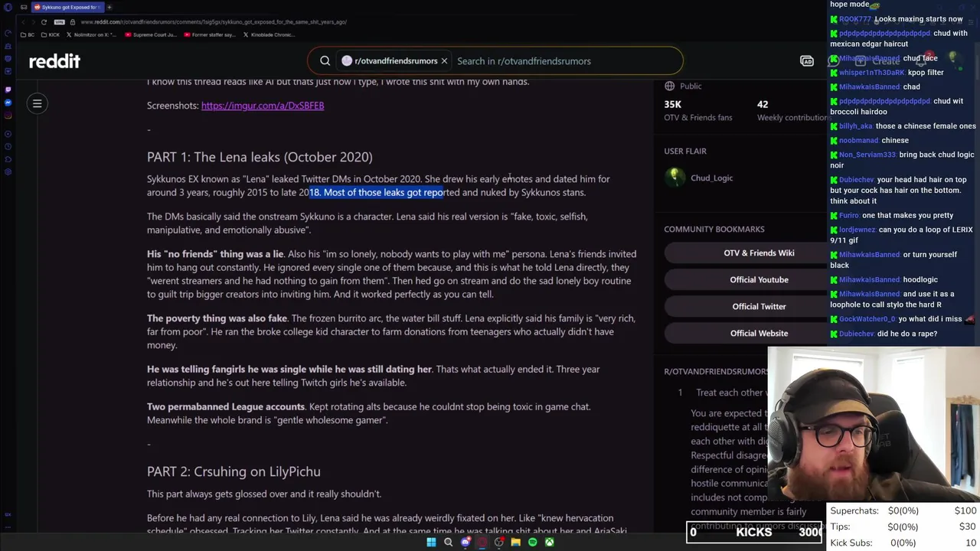Click the Reddit logo
This screenshot has width=980, height=551.
(x=54, y=61)
